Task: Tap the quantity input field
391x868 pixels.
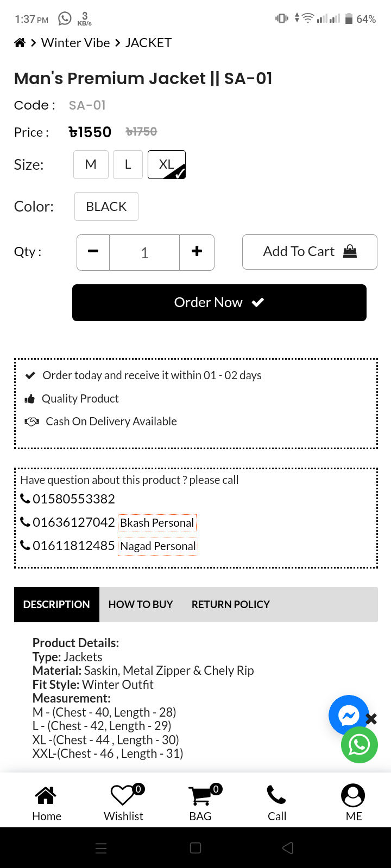Action: (x=144, y=252)
